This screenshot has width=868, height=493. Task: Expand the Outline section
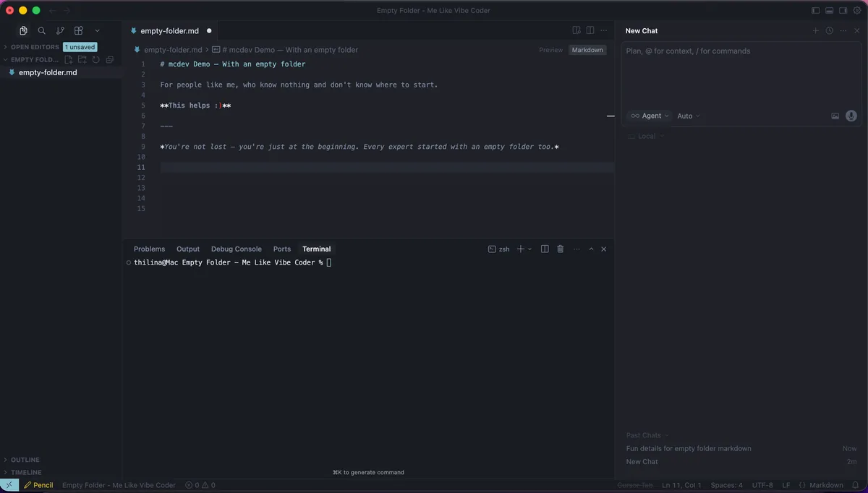tap(25, 460)
